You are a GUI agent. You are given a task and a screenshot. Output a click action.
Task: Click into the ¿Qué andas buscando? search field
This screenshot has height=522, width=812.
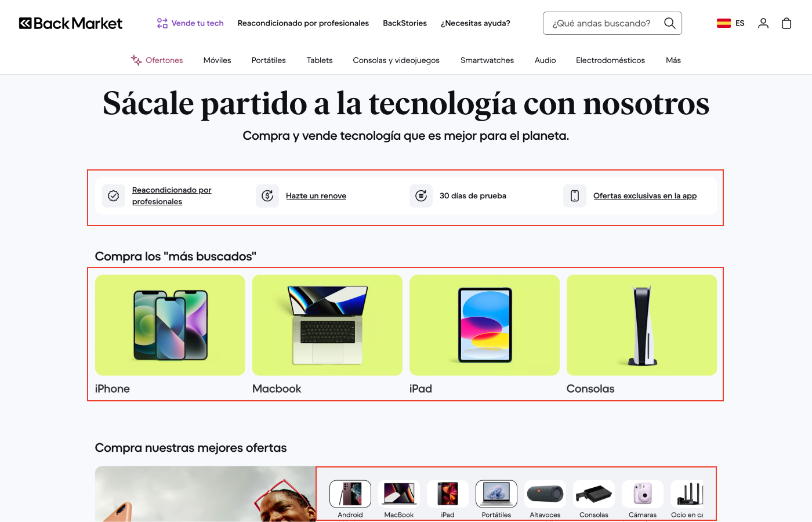tap(601, 23)
